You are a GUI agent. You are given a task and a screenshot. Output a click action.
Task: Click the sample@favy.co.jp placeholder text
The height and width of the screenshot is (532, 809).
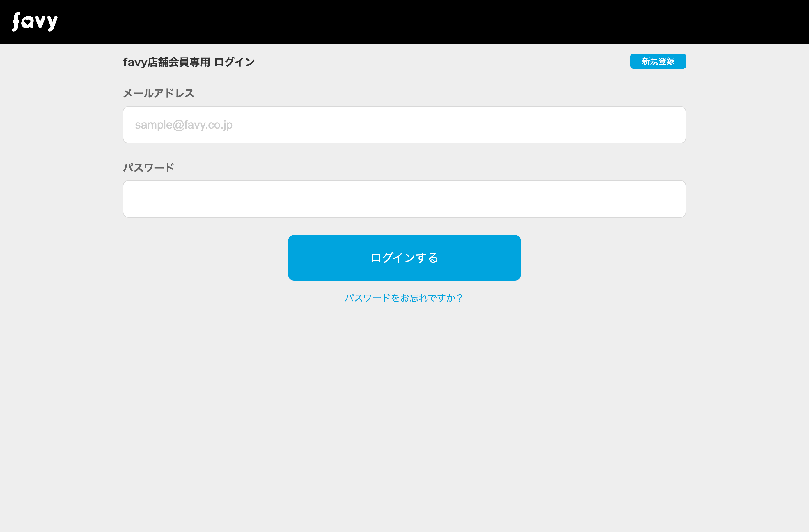click(x=184, y=125)
